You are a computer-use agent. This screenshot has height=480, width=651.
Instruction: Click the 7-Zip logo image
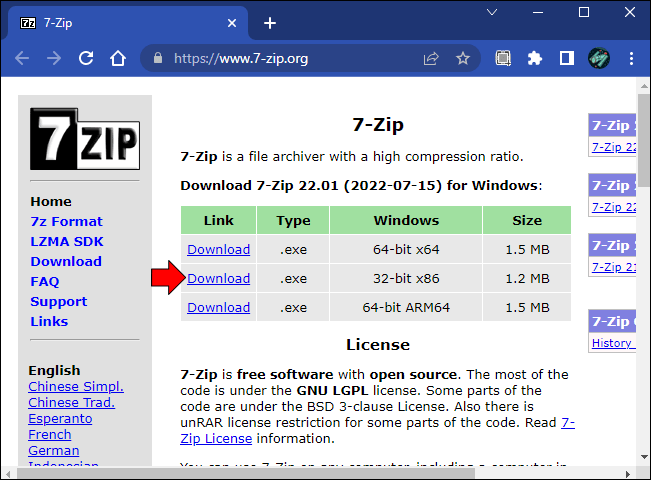(x=85, y=139)
